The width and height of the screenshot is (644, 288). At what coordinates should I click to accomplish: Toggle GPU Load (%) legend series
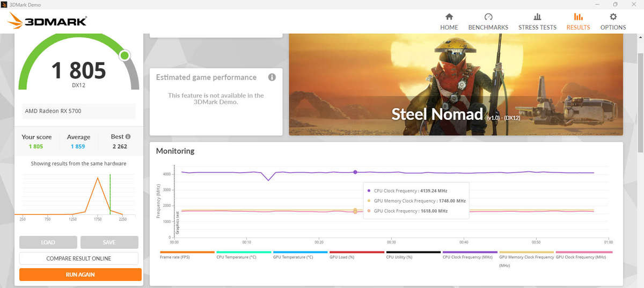(x=357, y=255)
